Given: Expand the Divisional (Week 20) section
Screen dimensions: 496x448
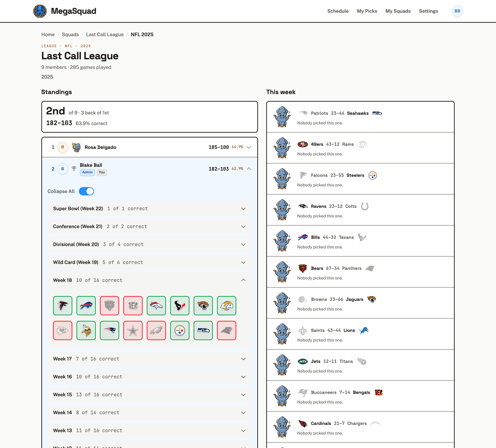Looking at the screenshot, I should tap(150, 245).
